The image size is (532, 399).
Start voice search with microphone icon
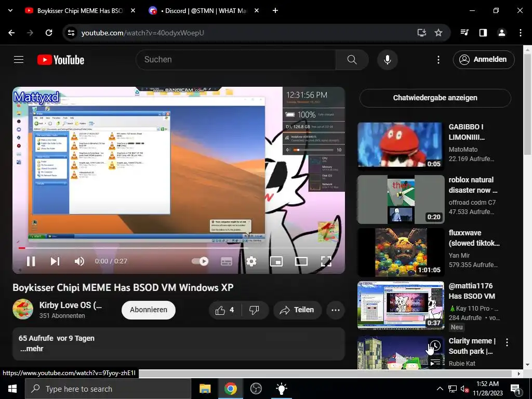(387, 60)
